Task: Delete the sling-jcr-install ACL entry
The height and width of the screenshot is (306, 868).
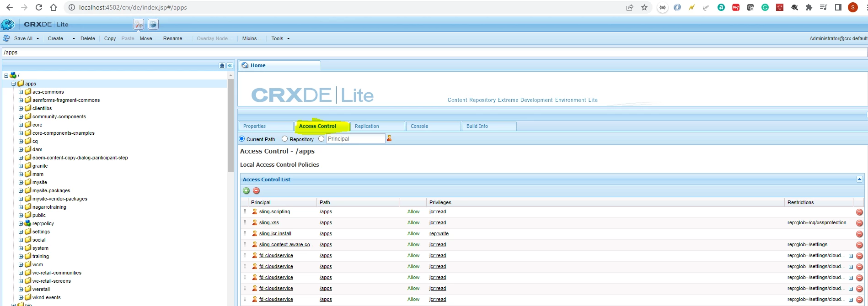Action: coord(859,234)
